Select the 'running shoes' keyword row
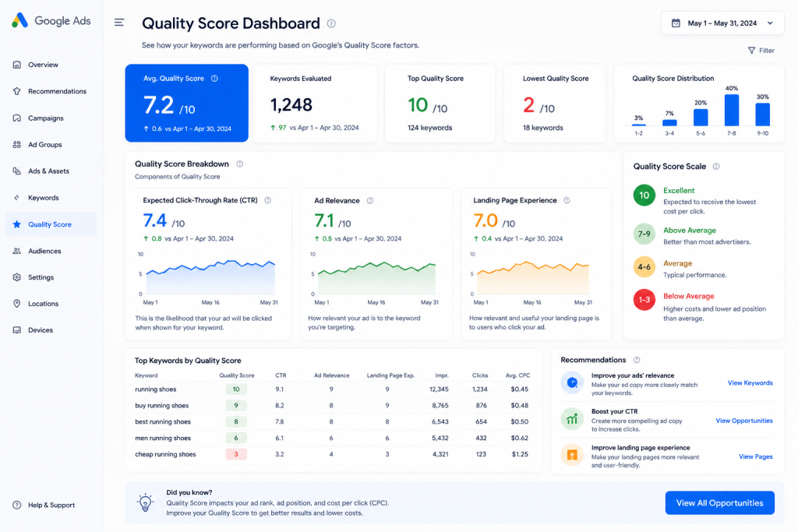The width and height of the screenshot is (798, 532). click(332, 389)
